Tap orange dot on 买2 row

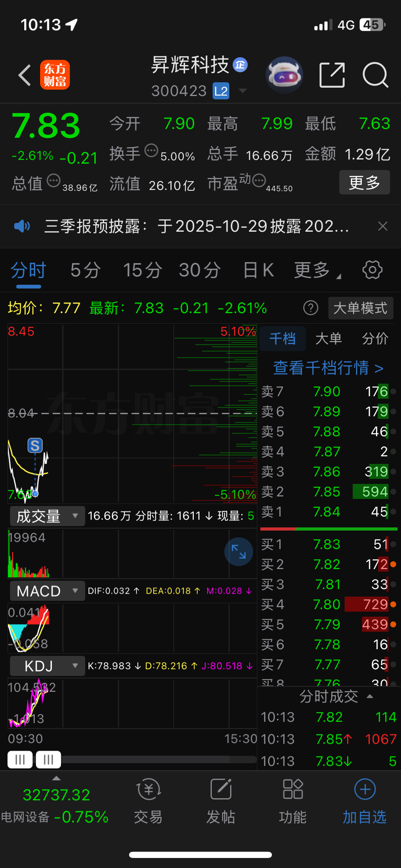point(393,564)
